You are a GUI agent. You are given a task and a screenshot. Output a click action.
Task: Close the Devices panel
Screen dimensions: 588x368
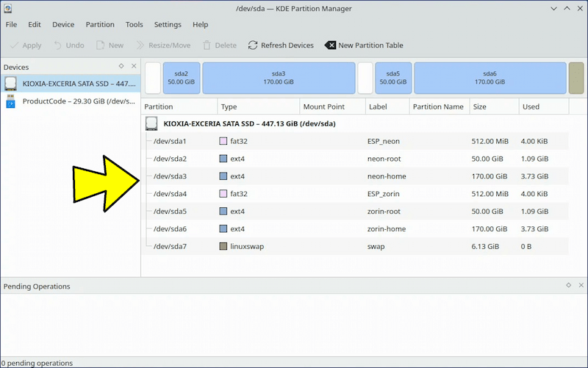[x=134, y=66]
